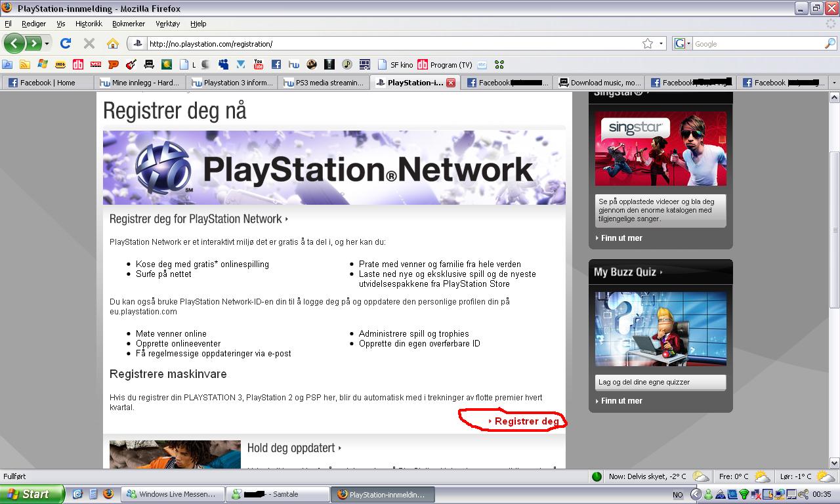The image size is (840, 504).
Task: Click the SingStar promo thumbnail
Action: pos(661,149)
